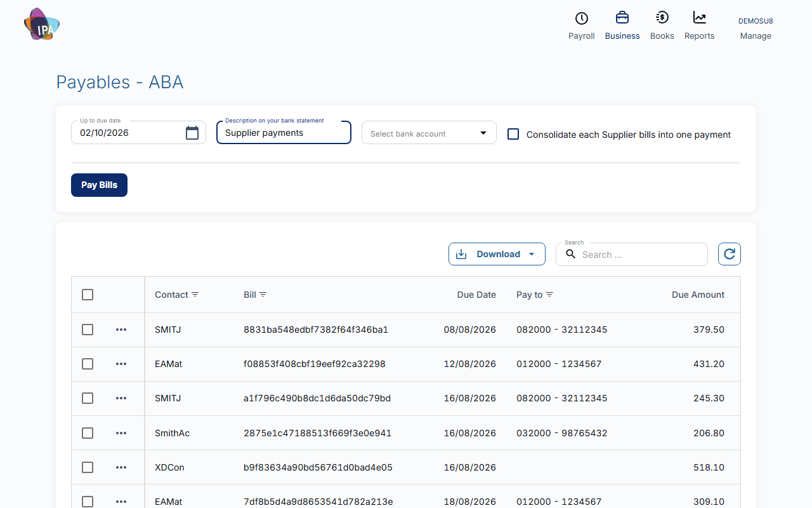Click the Payables - ABA page heading
The image size is (812, 508).
pos(120,82)
